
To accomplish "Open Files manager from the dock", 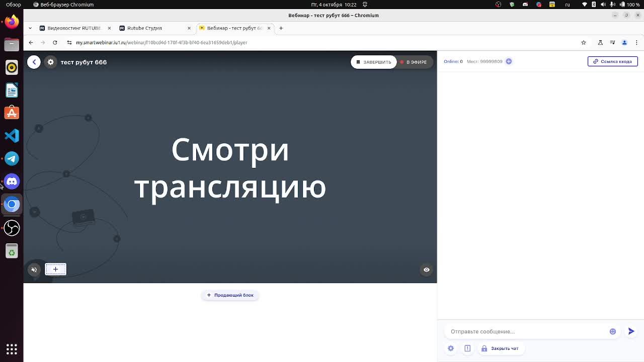I will click(x=12, y=45).
